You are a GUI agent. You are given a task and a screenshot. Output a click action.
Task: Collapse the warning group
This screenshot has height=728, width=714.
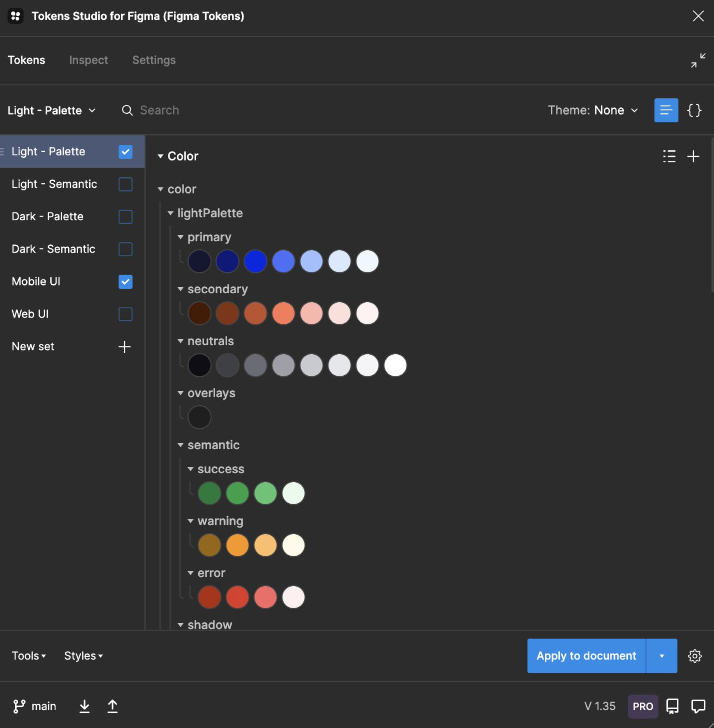pos(190,521)
